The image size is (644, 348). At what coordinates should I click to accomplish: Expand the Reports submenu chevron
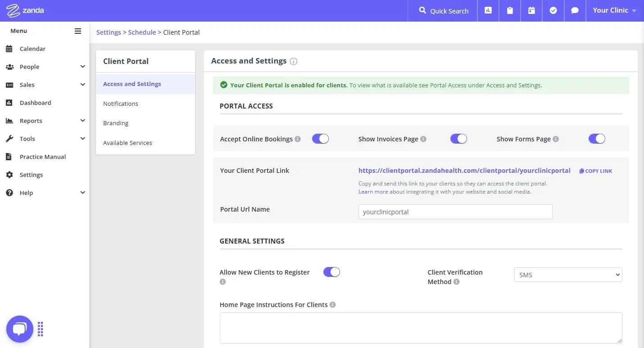[82, 121]
